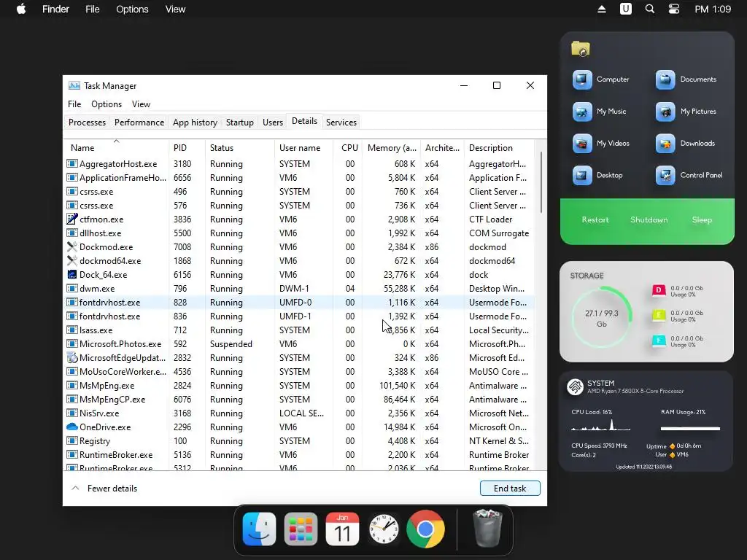This screenshot has height=560, width=747.
Task: Open the My Music shortcut
Action: coord(582,112)
